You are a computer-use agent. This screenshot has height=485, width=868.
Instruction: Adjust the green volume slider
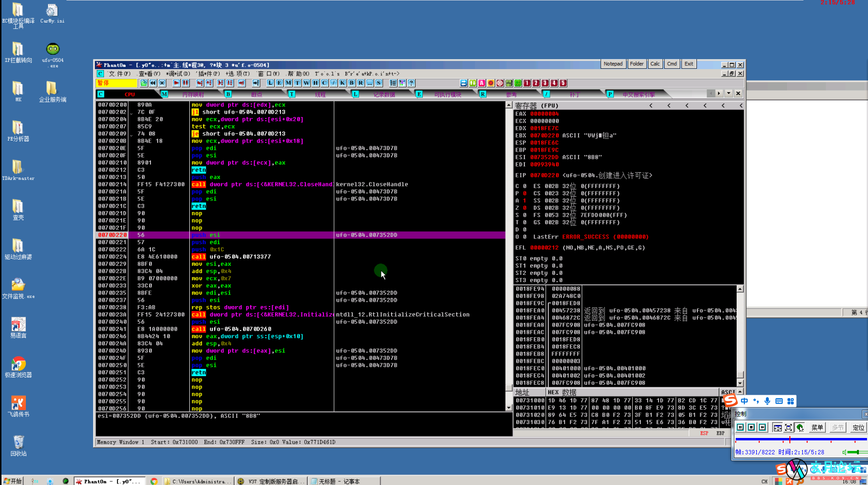(x=857, y=452)
